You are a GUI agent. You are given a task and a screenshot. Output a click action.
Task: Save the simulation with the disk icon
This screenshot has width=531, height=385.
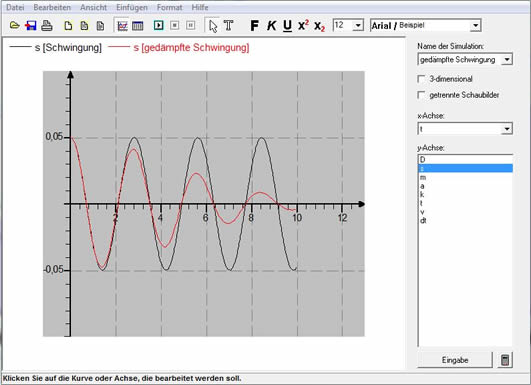[x=31, y=25]
